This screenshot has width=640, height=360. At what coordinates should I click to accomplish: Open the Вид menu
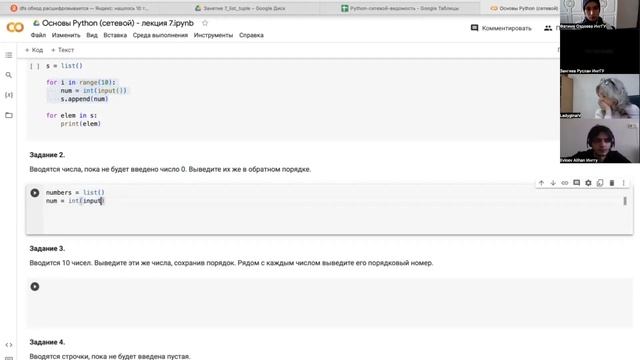92,35
